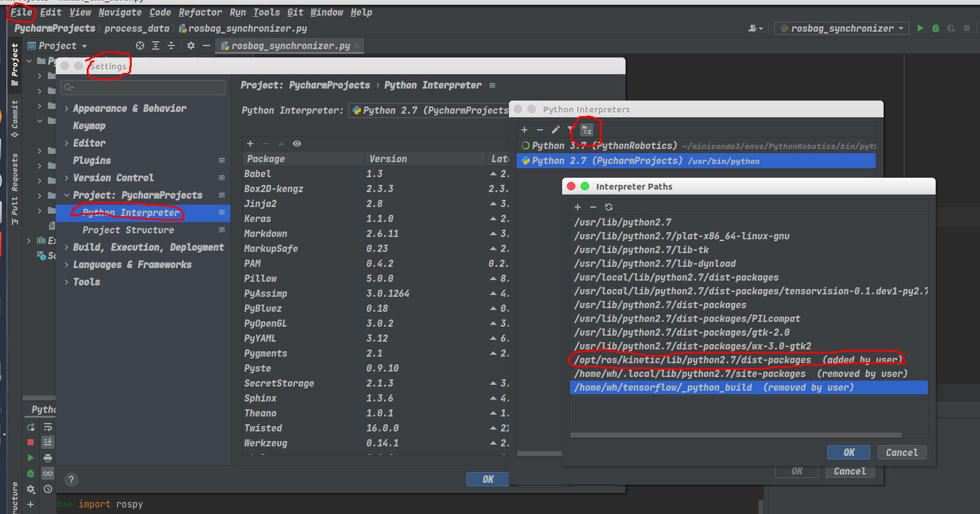980x514 pixels.
Task: Open the Commit tool window sidebar button
Action: [14, 118]
